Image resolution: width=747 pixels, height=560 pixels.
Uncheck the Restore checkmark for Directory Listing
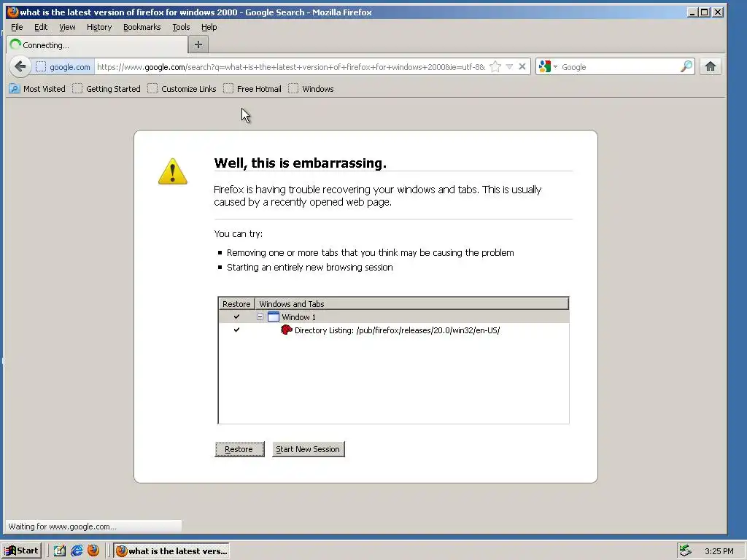236,330
